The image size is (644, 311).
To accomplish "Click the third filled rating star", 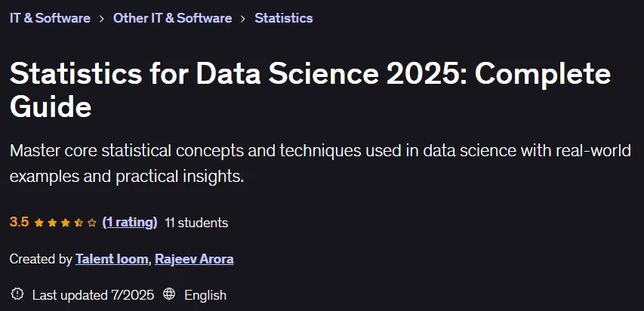I will (65, 223).
